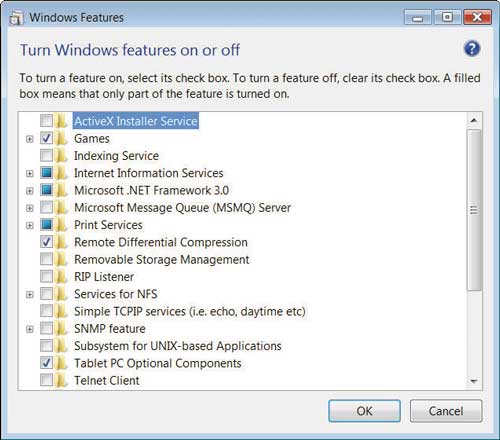Click the feature list scrollbar thumb
Image resolution: width=500 pixels, height=440 pixels.
pos(474,210)
